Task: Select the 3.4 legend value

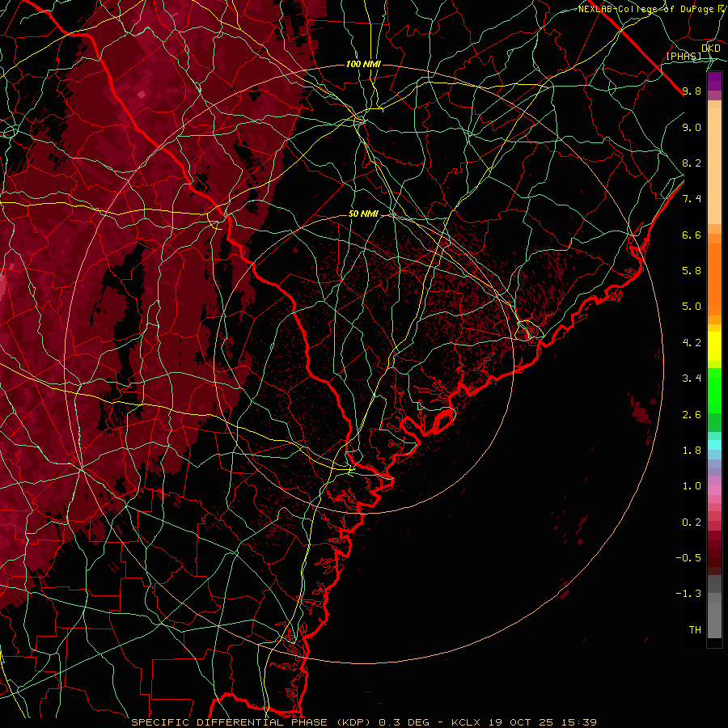Action: pos(692,379)
